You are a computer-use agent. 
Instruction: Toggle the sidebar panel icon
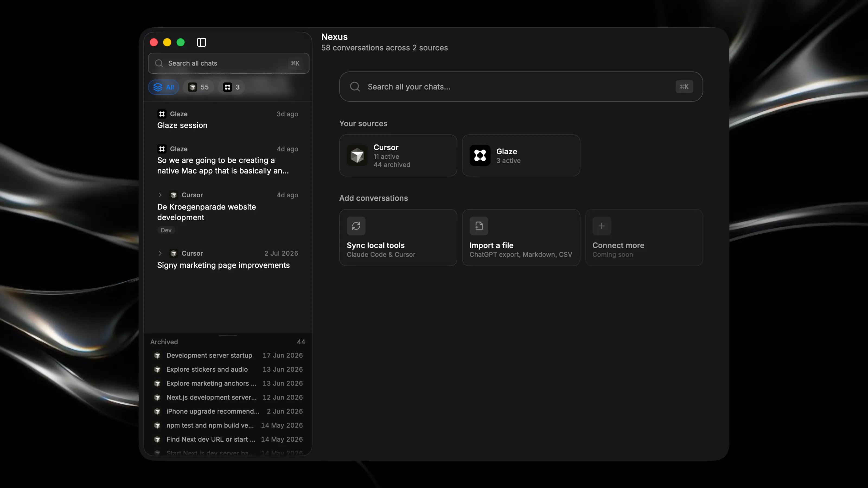[202, 42]
